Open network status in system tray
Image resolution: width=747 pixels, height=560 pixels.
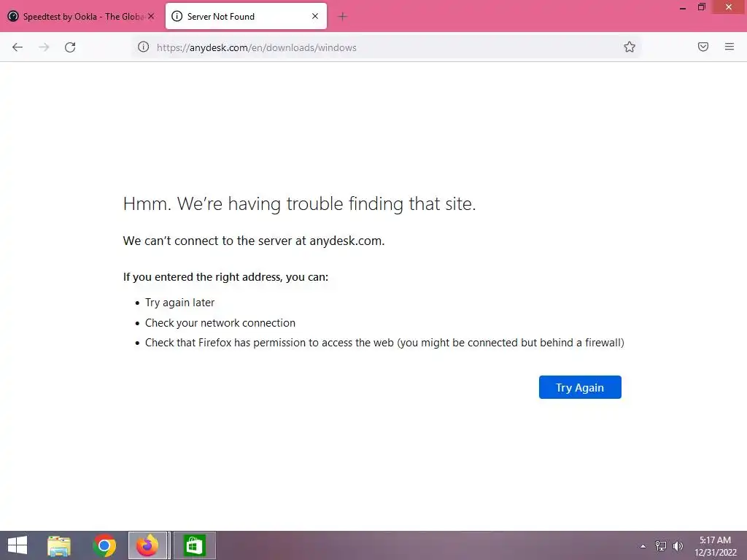pyautogui.click(x=661, y=546)
